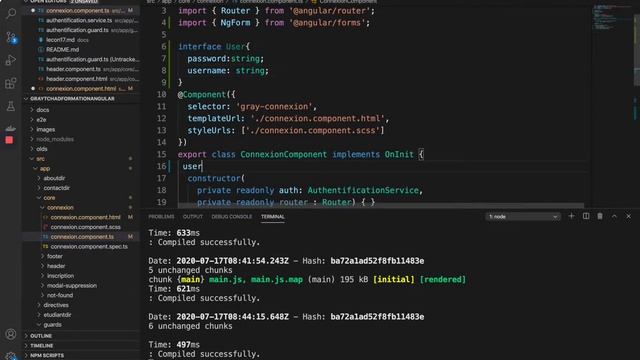Switch to the Output tab
Viewport: 640px width, 360px height.
pos(193,217)
